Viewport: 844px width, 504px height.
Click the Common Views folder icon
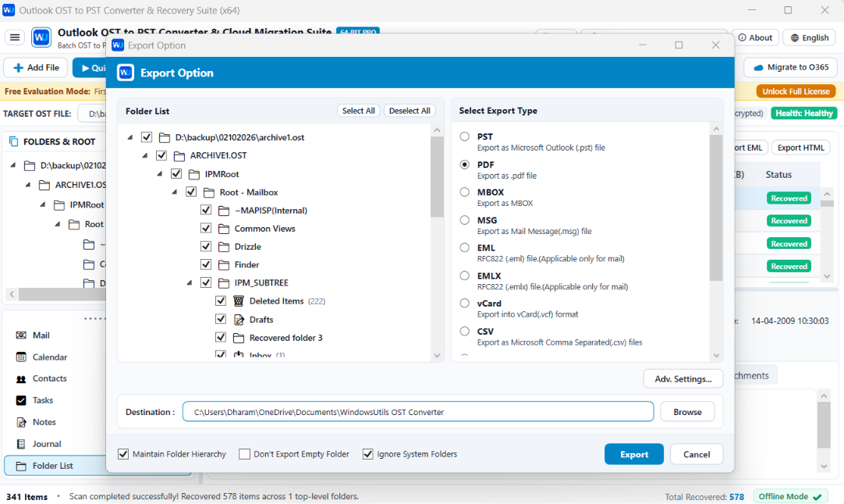224,229
